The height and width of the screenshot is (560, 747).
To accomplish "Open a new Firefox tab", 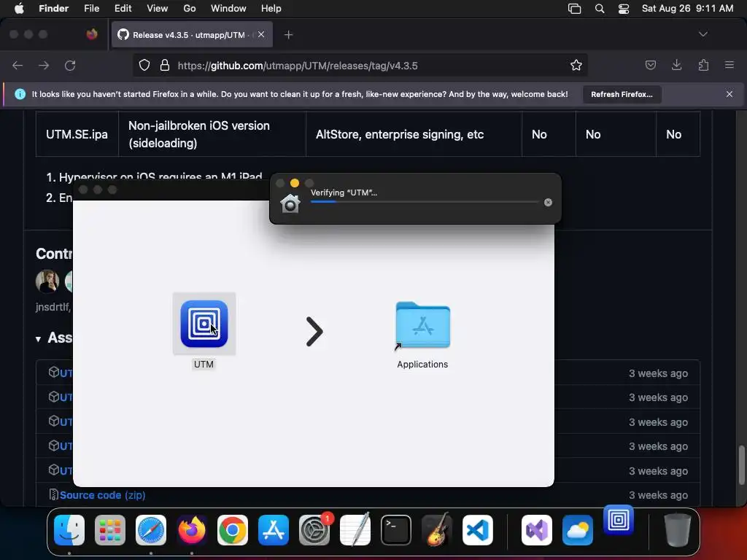I will [x=288, y=35].
